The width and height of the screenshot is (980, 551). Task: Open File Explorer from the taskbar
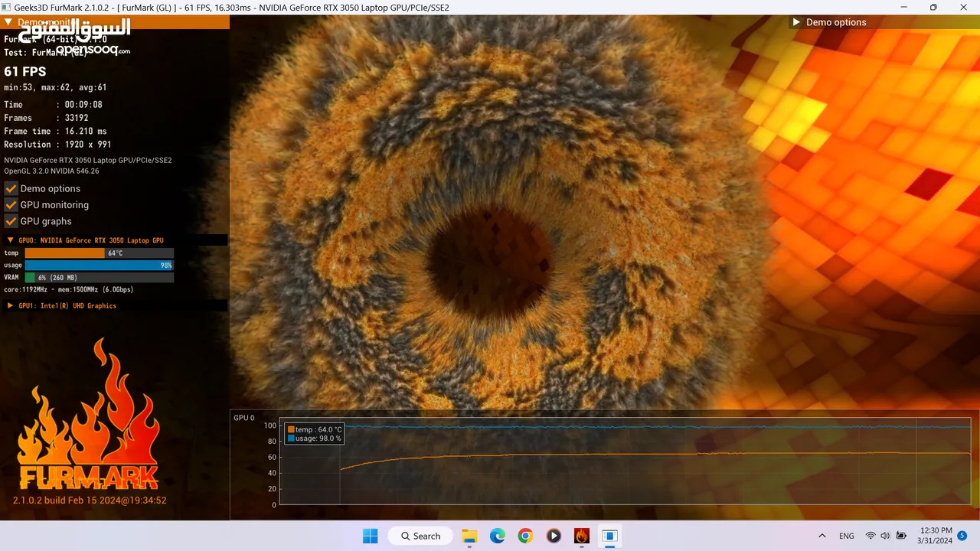[x=469, y=536]
